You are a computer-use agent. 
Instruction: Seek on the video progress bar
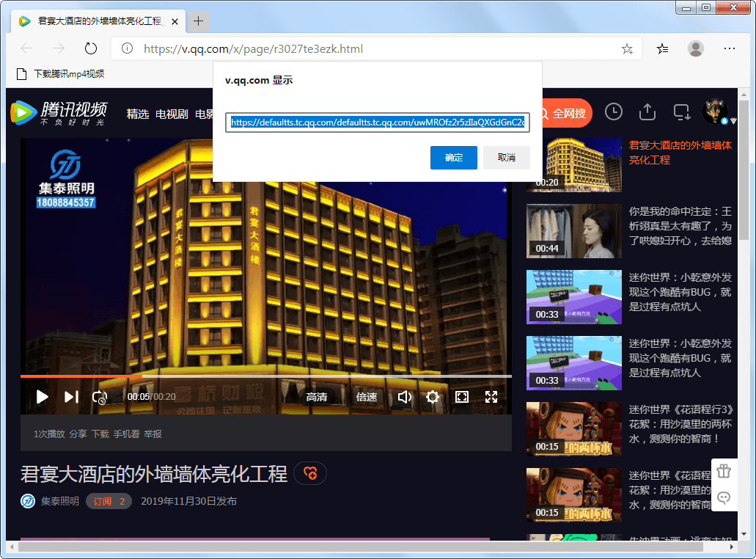[266, 376]
